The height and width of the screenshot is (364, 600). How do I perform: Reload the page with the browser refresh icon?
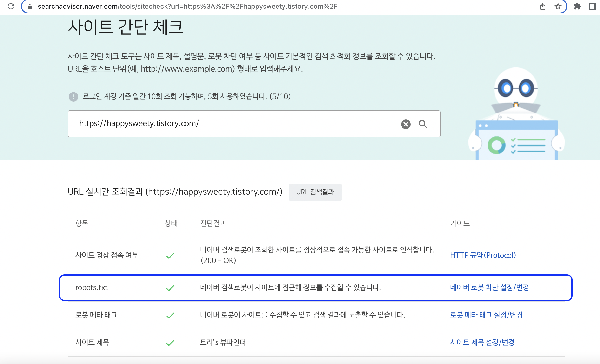pos(11,6)
